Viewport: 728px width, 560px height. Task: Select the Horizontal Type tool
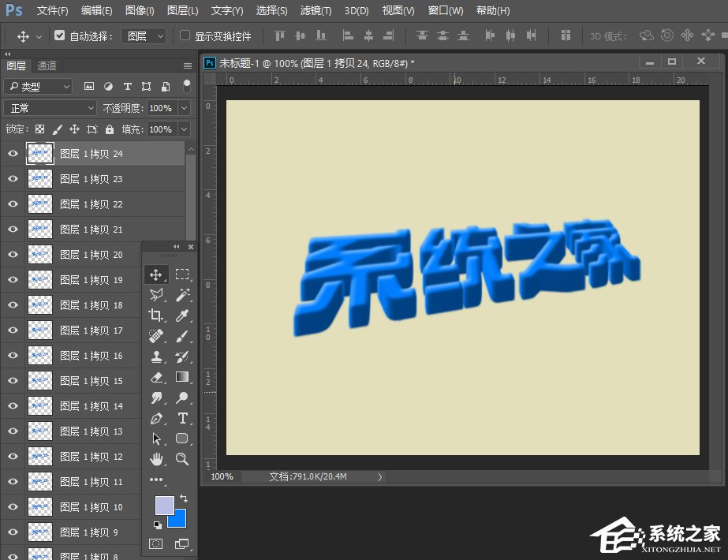(183, 418)
